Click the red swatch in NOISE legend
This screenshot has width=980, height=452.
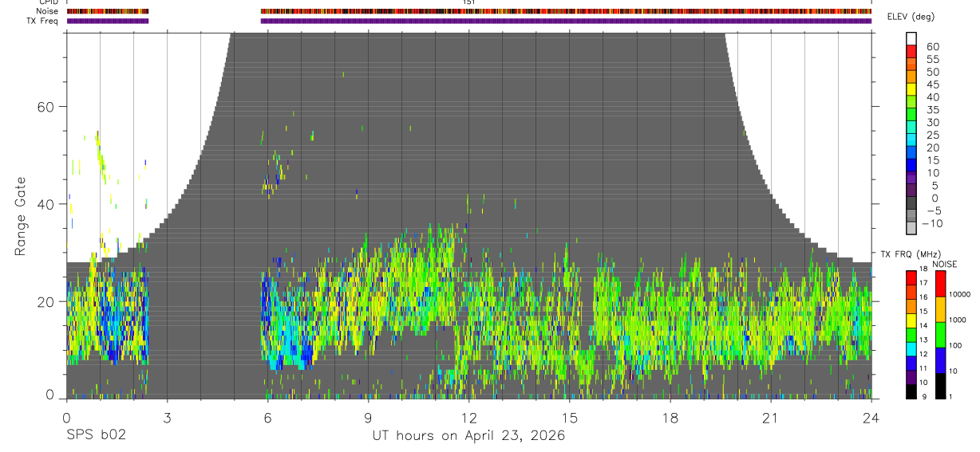[940, 284]
